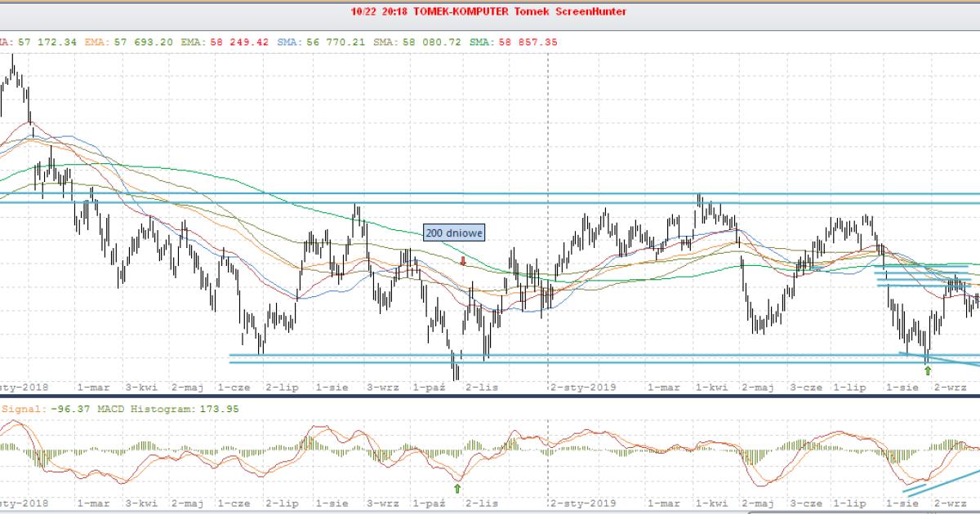Click the green up arrow in MACD panel
The height and width of the screenshot is (514, 980).
(x=457, y=488)
